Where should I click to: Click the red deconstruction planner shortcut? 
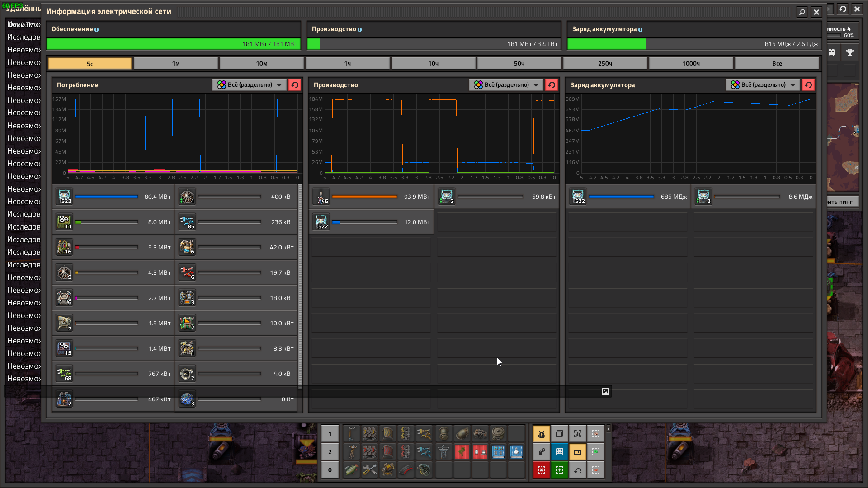[542, 470]
